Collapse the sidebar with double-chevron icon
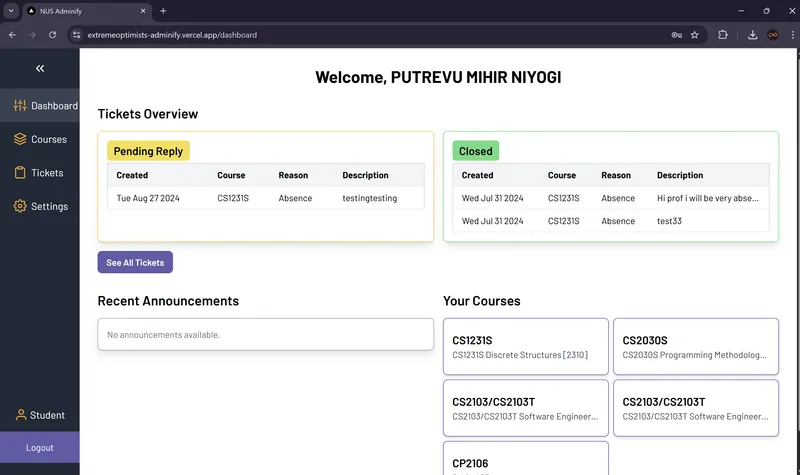Image resolution: width=800 pixels, height=475 pixels. [x=40, y=69]
